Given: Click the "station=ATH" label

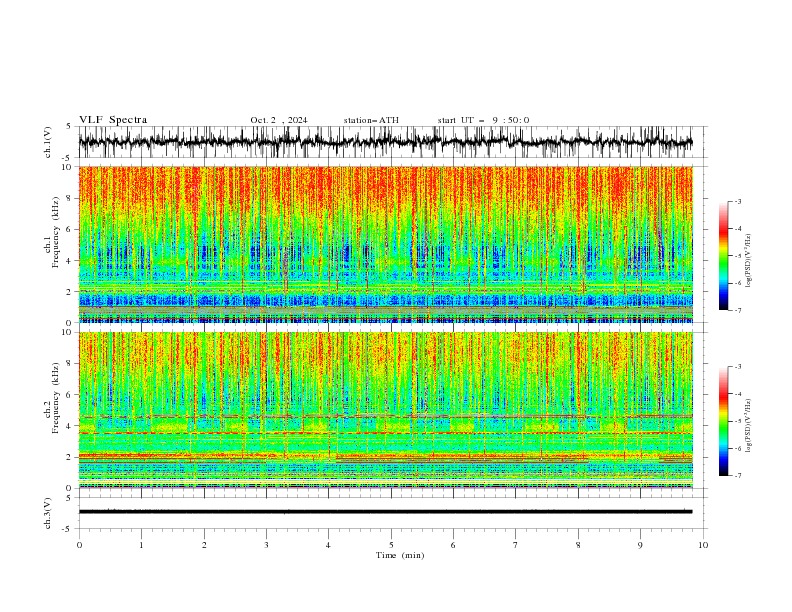Looking at the screenshot, I should pyautogui.click(x=371, y=120).
